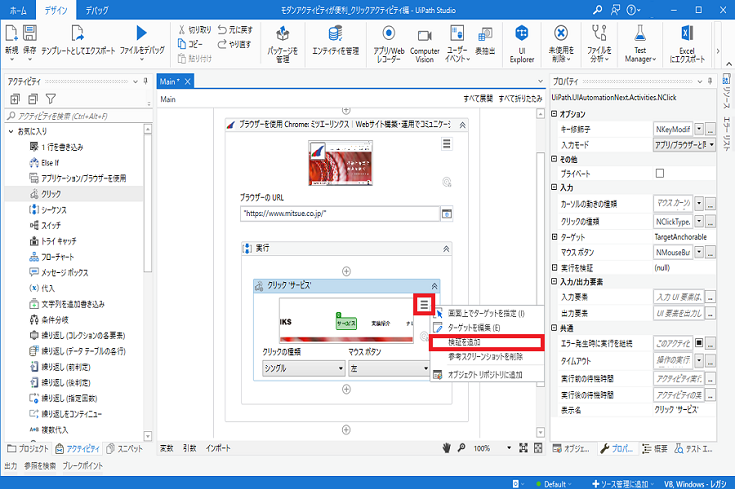
Task: Switch to the デバッグ ribbon tab
Action: (97, 8)
